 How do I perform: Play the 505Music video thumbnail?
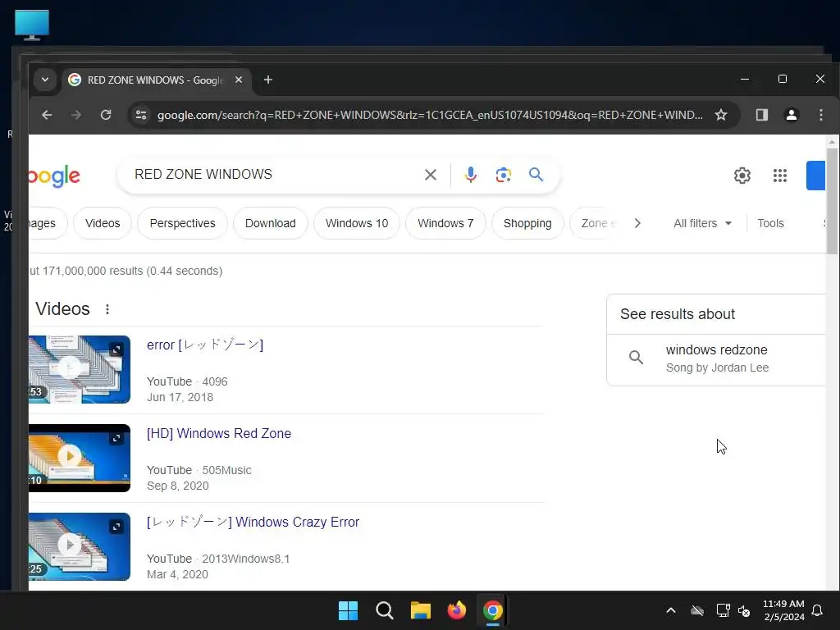pos(70,457)
